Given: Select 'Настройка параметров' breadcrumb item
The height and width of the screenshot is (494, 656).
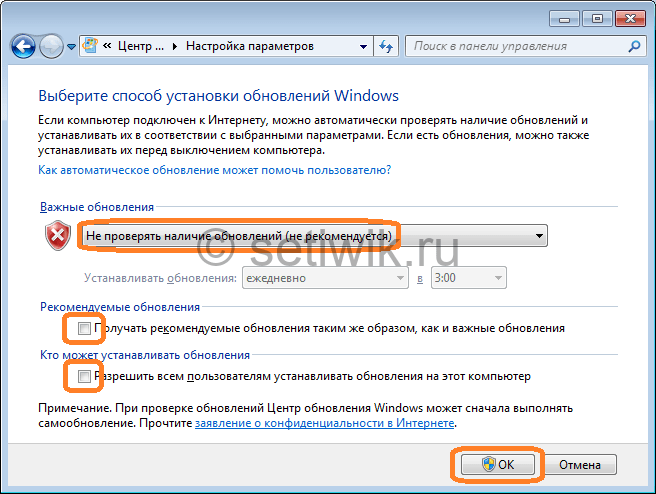Looking at the screenshot, I should pyautogui.click(x=250, y=46).
